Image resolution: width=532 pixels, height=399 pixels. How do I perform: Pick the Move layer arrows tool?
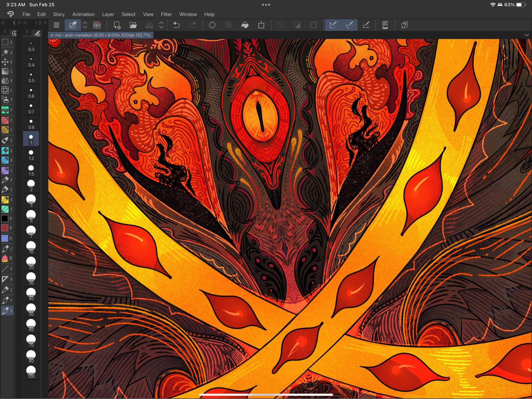coord(5,62)
